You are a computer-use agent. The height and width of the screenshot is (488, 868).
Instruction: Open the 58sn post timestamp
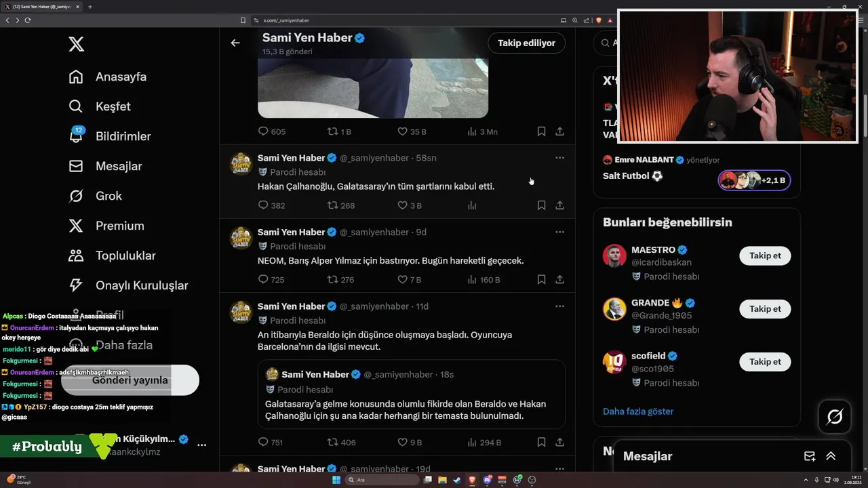[x=427, y=158]
